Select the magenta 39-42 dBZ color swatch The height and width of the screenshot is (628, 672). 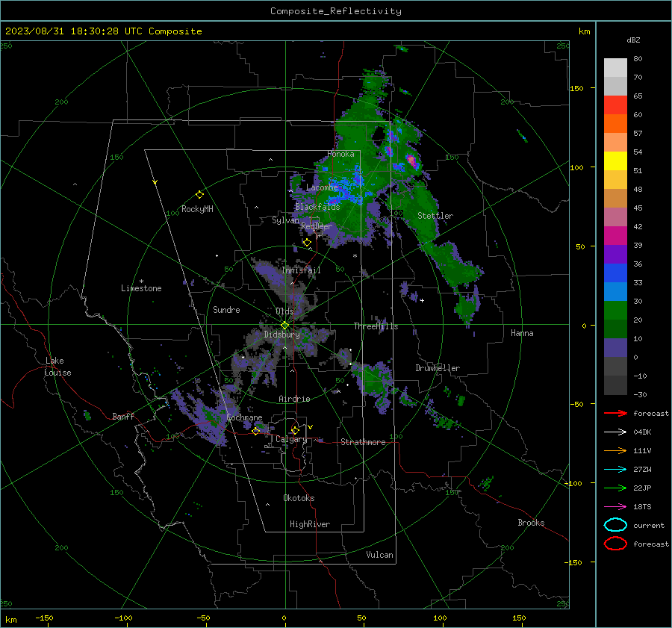(x=615, y=236)
